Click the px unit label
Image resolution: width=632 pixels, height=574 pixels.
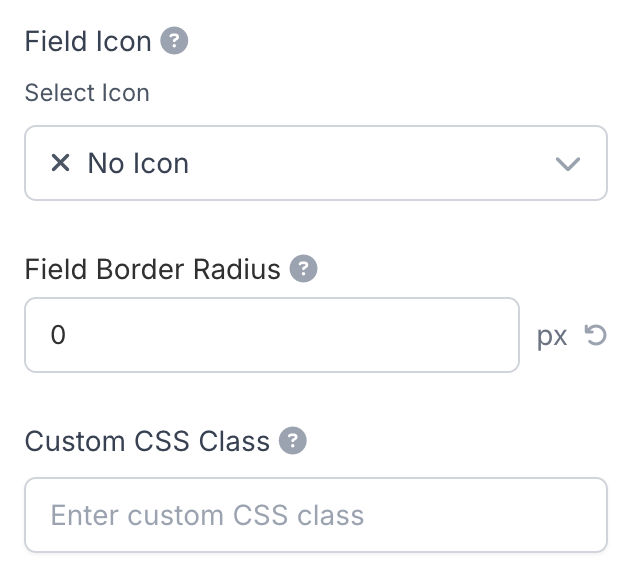pyautogui.click(x=552, y=336)
